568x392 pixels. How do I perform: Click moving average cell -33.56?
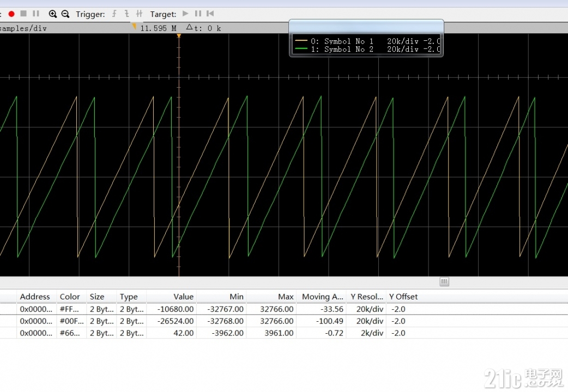321,309
